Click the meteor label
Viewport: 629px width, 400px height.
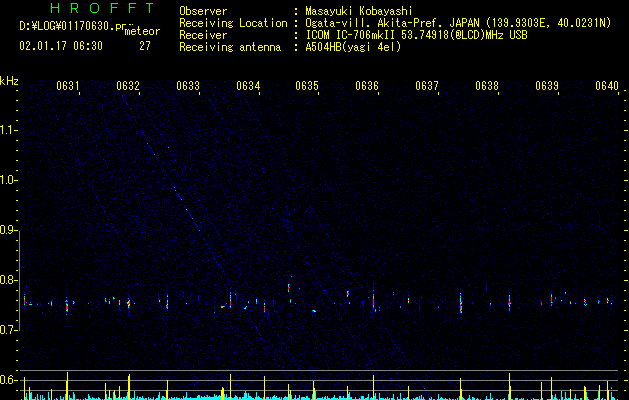142,31
